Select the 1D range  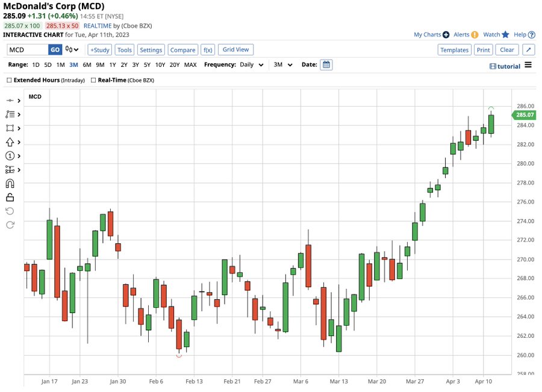pyautogui.click(x=36, y=64)
